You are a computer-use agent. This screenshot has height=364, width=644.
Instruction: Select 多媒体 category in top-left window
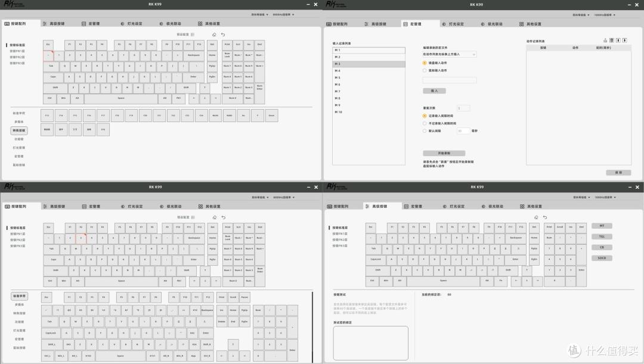coord(19,122)
